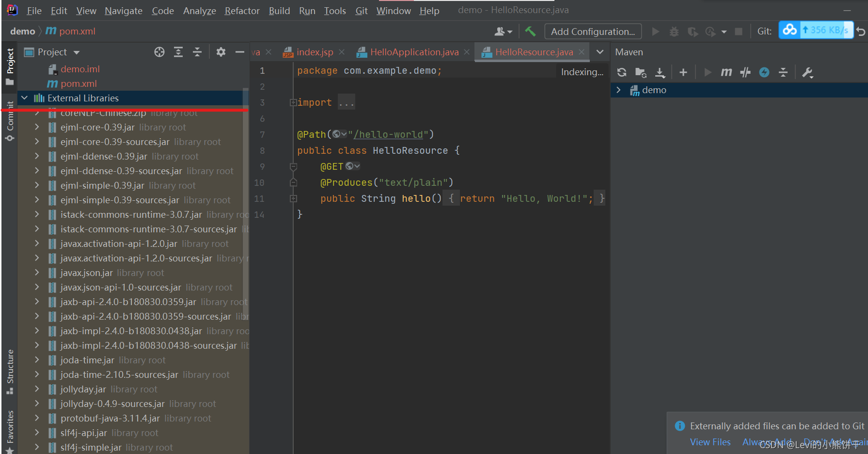868x454 pixels.
Task: Click the Indexing... status indicator
Action: coord(582,72)
